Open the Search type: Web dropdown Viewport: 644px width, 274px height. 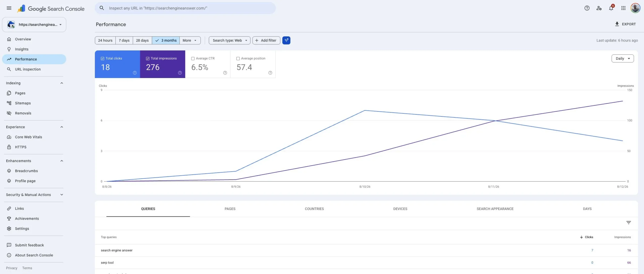pyautogui.click(x=229, y=40)
